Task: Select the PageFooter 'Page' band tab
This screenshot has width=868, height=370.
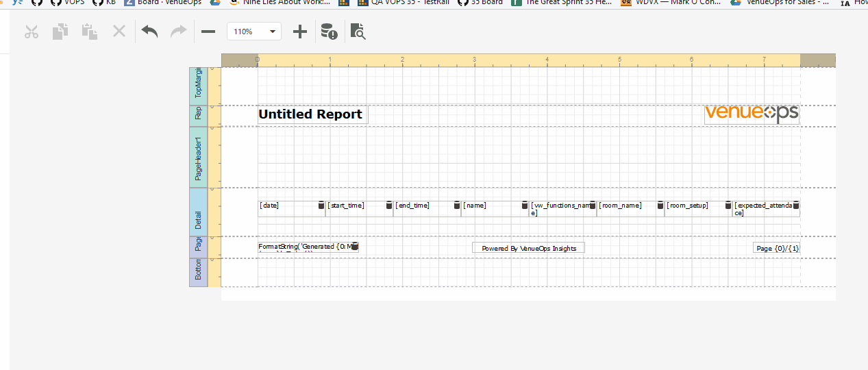Action: [198, 247]
